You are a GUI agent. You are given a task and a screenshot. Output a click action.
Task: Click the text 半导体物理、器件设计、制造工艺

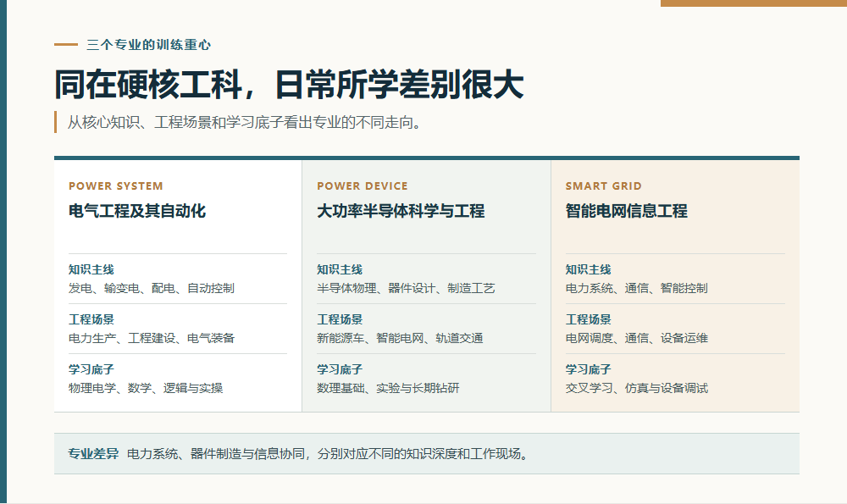(406, 289)
